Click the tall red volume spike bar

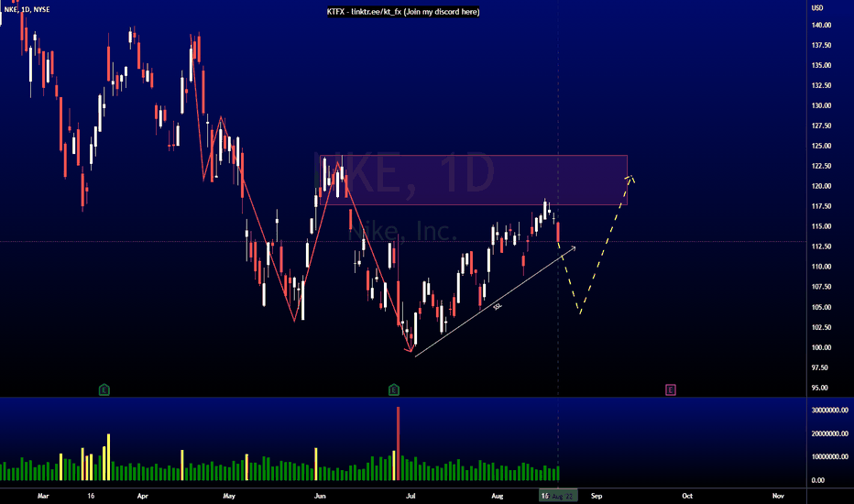(x=398, y=443)
